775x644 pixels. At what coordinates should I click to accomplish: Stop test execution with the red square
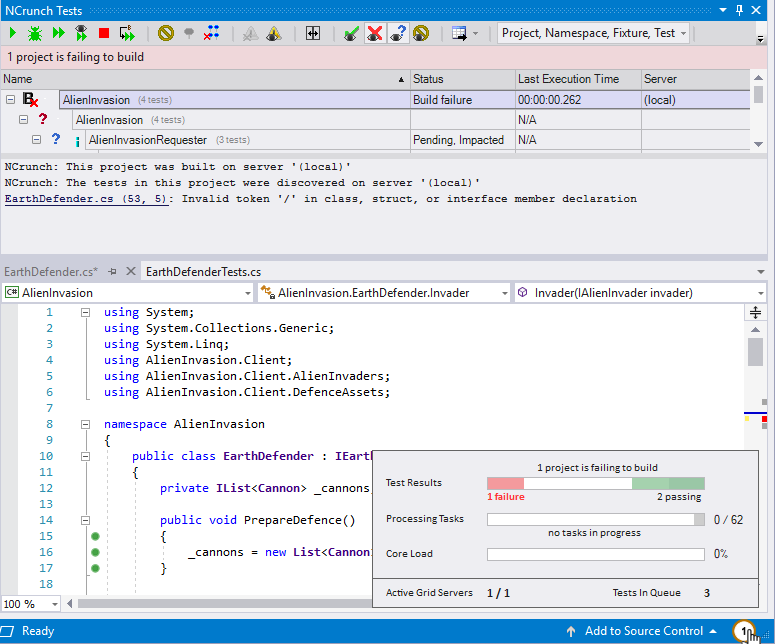click(104, 33)
